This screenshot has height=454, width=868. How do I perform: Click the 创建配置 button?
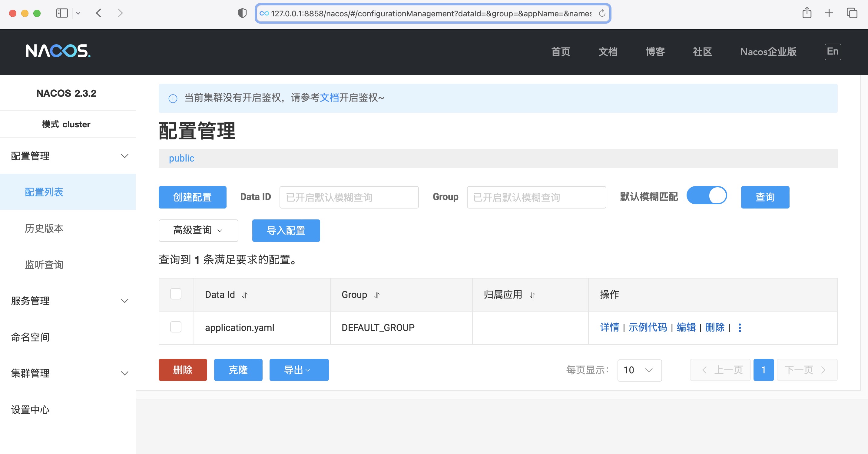192,197
